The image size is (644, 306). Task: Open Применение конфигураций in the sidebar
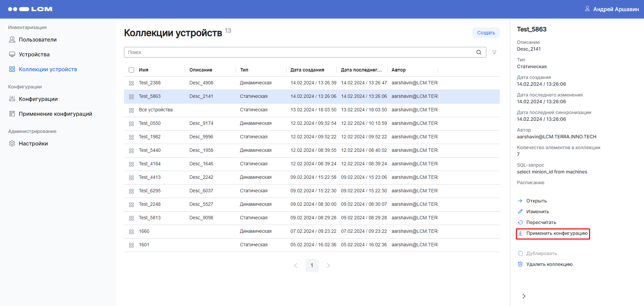click(x=55, y=114)
